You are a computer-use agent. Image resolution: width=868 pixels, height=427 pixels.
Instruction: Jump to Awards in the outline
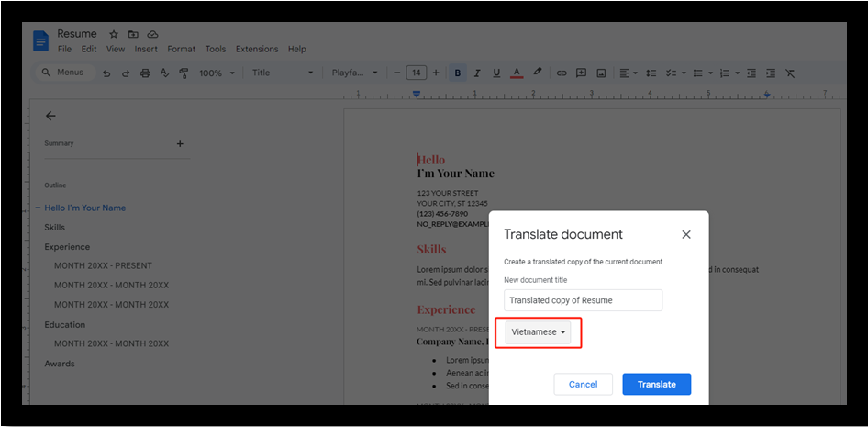point(60,364)
